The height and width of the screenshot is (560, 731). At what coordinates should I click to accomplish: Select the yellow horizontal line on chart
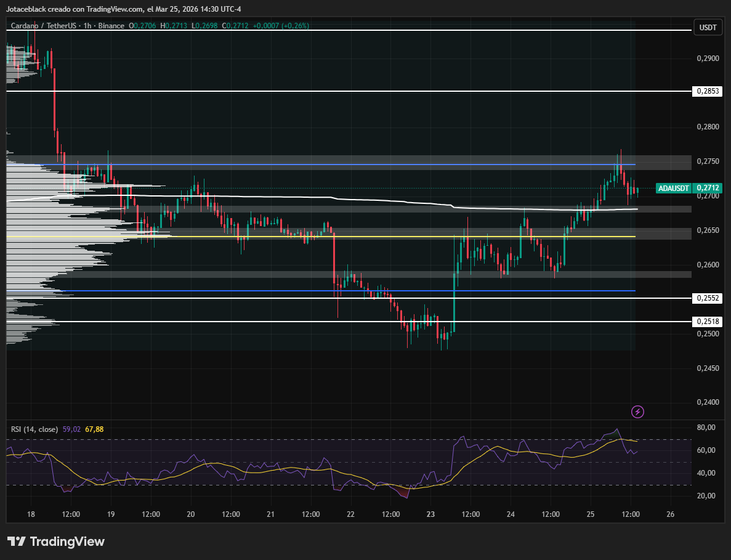(370, 237)
